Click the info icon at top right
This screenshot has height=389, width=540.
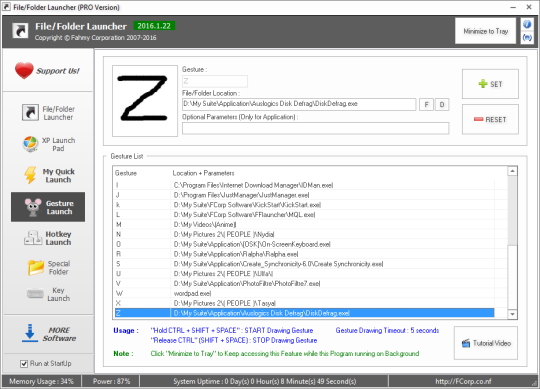click(x=527, y=24)
